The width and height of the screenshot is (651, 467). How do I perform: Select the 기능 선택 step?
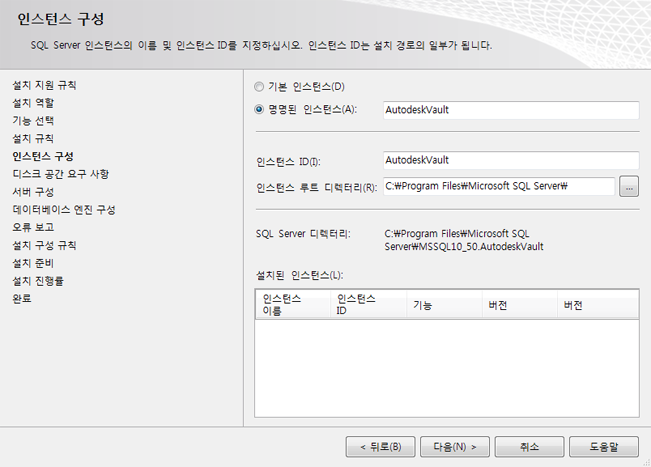point(33,121)
